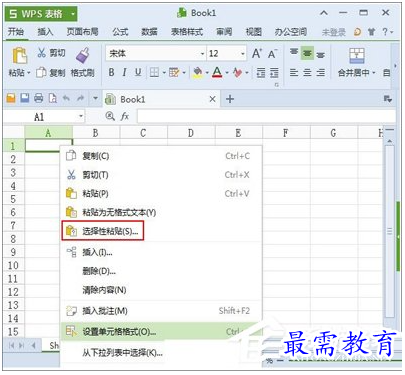Viewport: 405px width, 375px height.
Task: Click the magnifier icon beside fx
Action: [110, 116]
